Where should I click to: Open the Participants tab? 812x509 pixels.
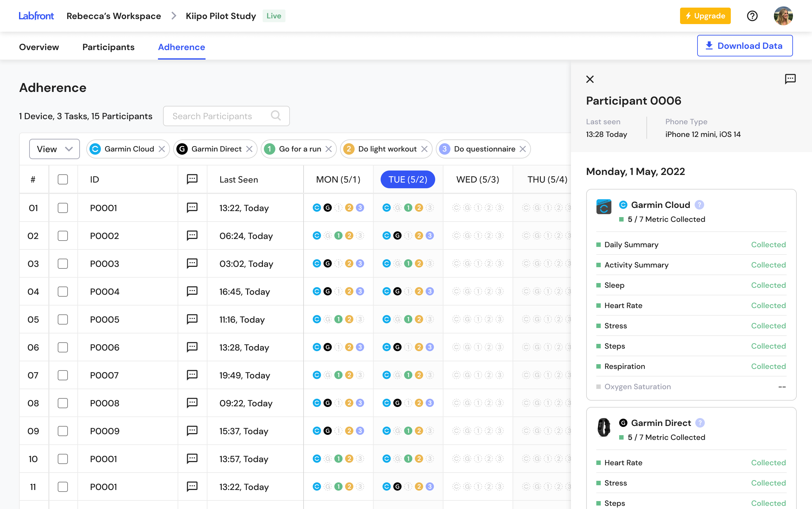click(x=108, y=47)
